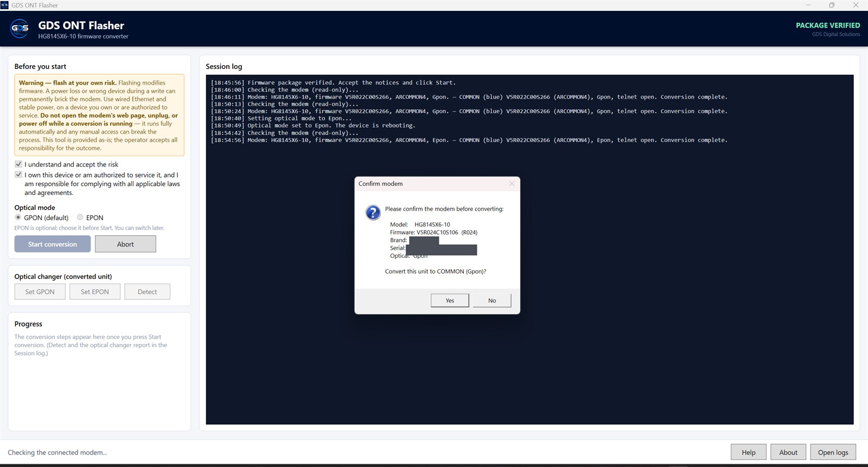The height and width of the screenshot is (467, 868).
Task: Click the GDS logo in the header
Action: point(20,28)
